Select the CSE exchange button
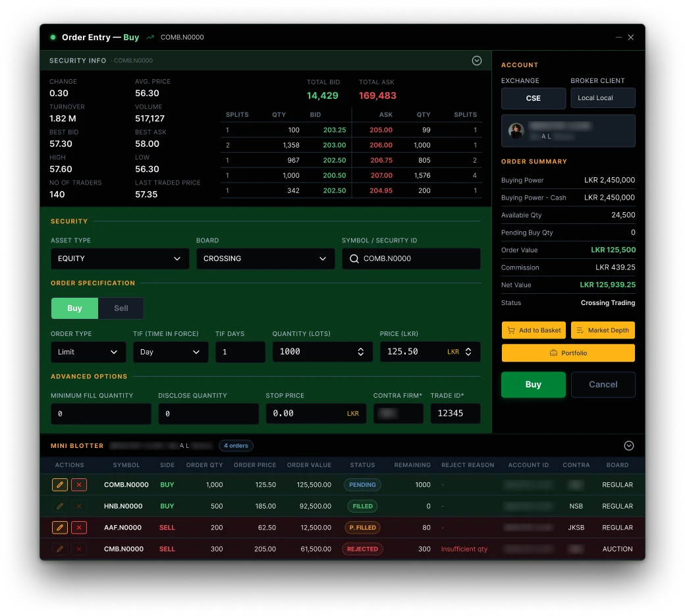This screenshot has height=616, width=685. [x=534, y=98]
